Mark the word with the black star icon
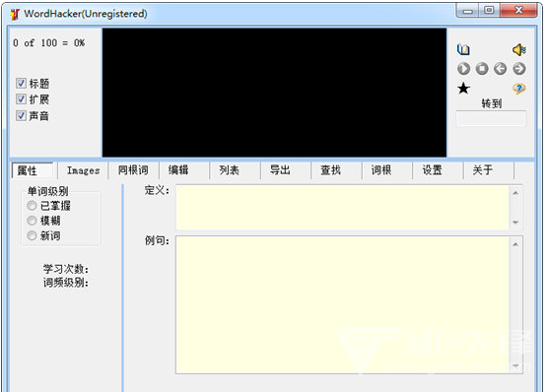Screen dimensions: 549x392 (463, 89)
